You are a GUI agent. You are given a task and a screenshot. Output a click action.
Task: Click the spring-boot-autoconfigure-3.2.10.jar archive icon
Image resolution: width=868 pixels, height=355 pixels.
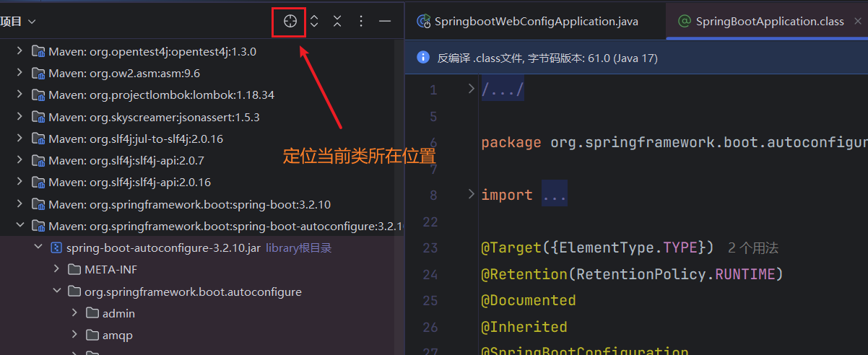(x=56, y=248)
